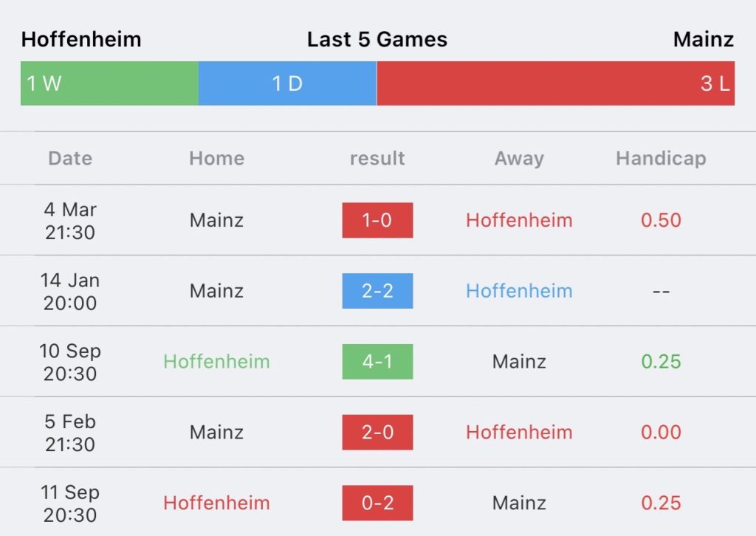The image size is (756, 536).
Task: Click the blue 1 D bar segment
Action: (x=287, y=83)
